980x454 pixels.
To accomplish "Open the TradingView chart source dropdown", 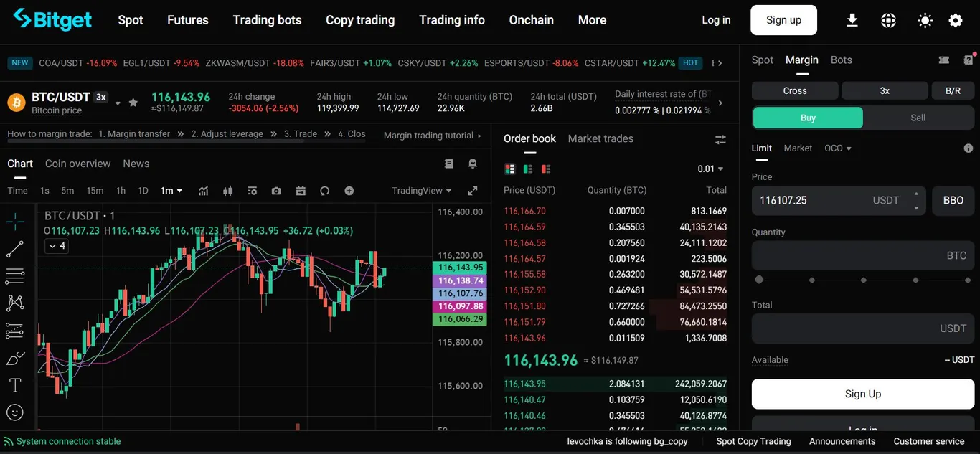I will [422, 191].
